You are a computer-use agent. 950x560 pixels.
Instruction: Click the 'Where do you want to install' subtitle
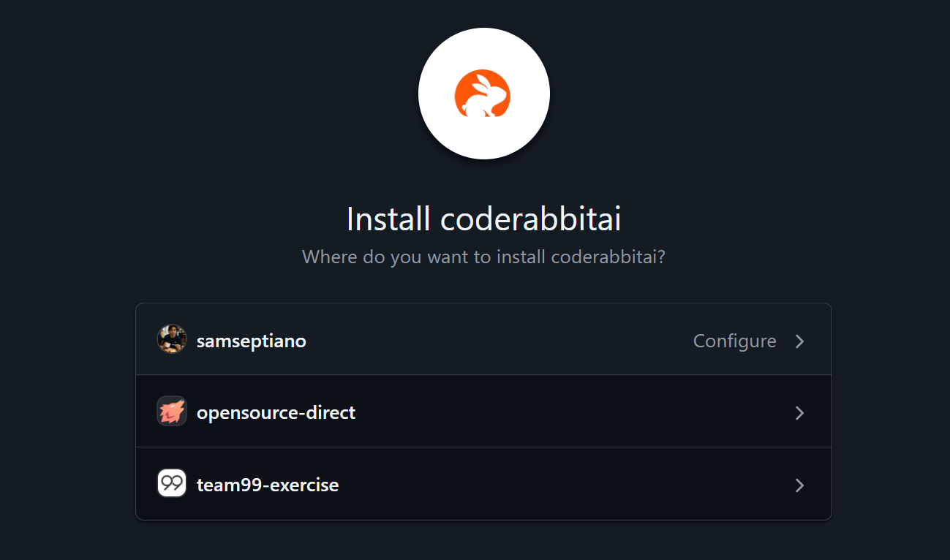coord(483,257)
